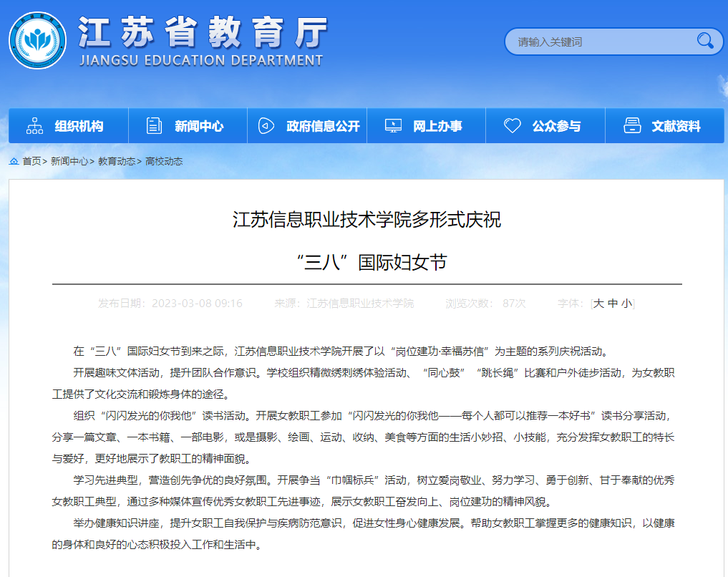Go to 高校动态 breadcrumb link
Screen dimensions: 728x577
click(x=164, y=161)
